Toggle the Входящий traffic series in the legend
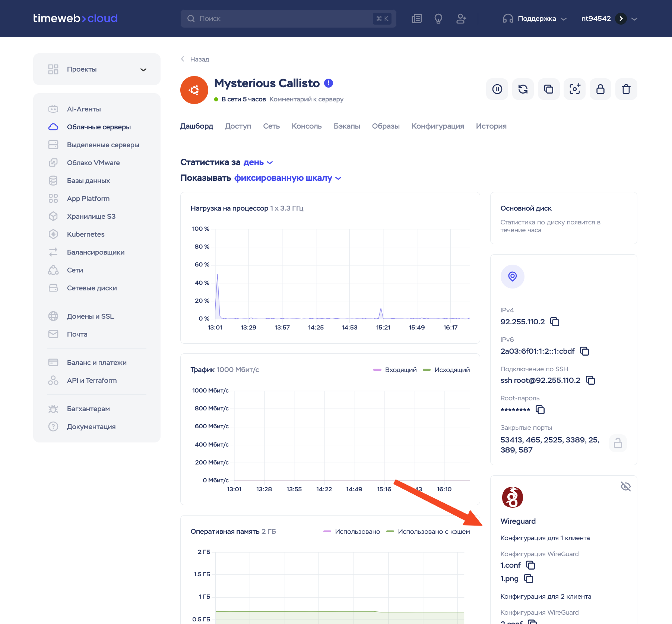 [395, 370]
